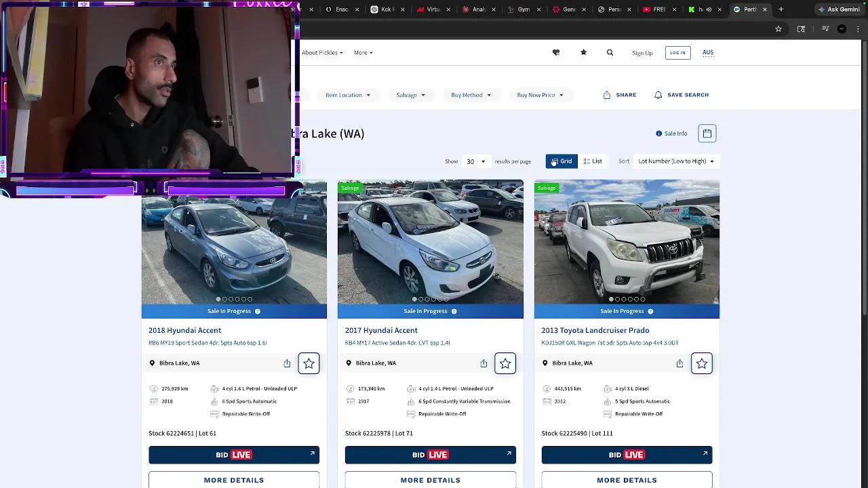Open saved favourites star icon in header
Screen dimensions: 868x488
[583, 52]
